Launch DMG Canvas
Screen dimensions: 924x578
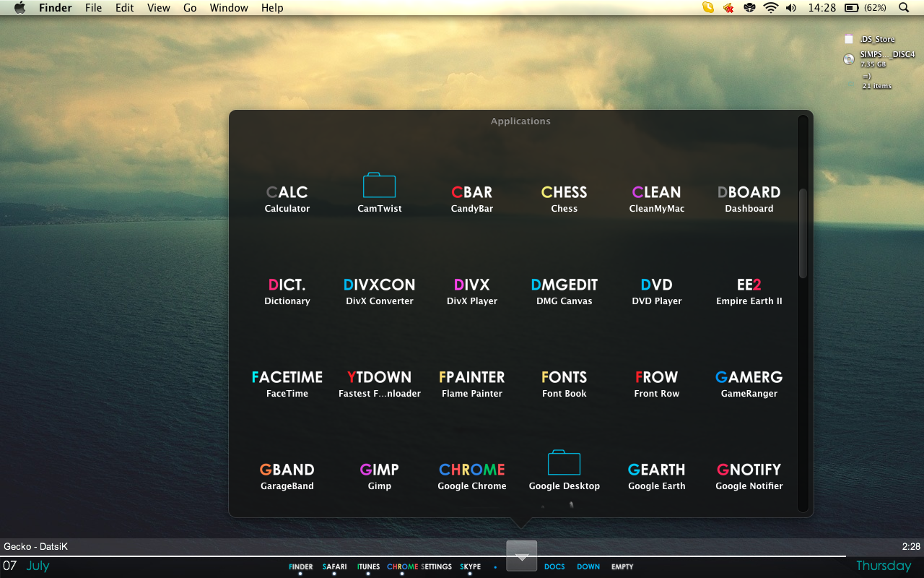pyautogui.click(x=564, y=291)
